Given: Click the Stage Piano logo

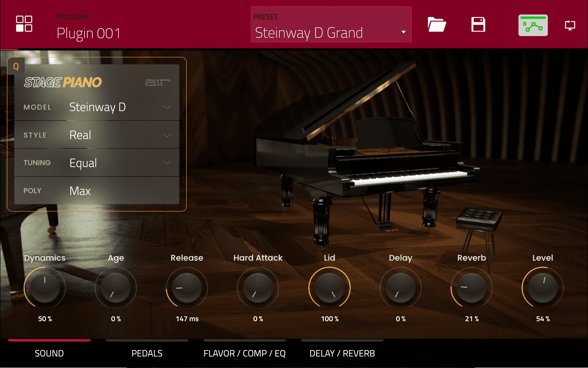Looking at the screenshot, I should tap(63, 82).
